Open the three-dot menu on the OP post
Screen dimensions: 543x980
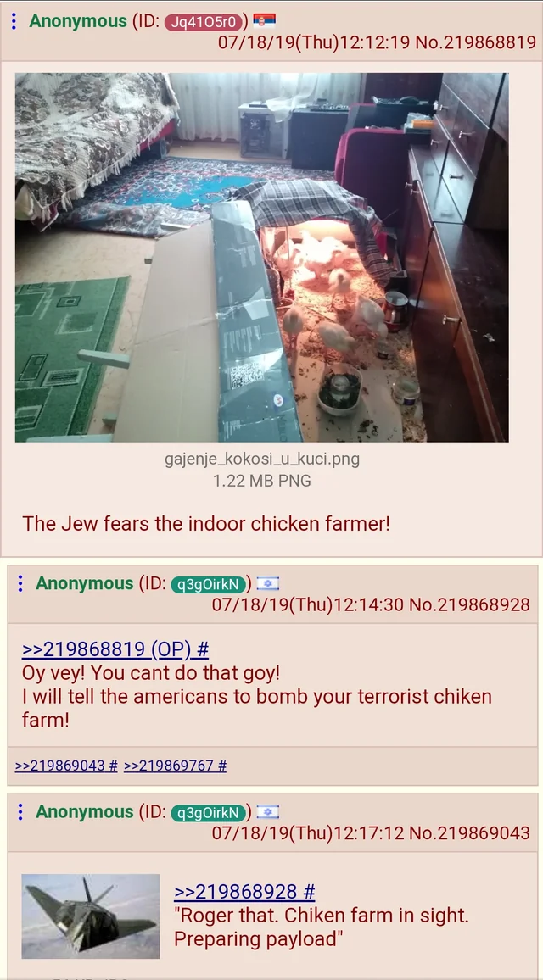click(x=14, y=21)
